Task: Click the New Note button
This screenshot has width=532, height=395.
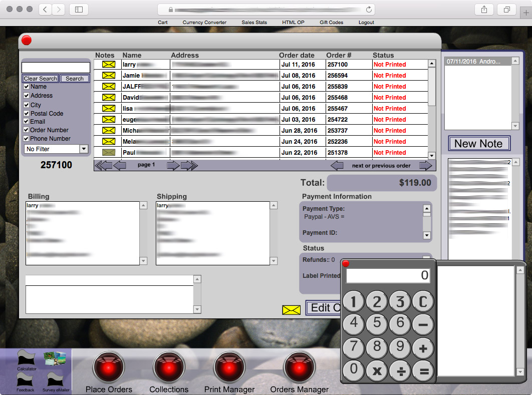Action: [478, 144]
